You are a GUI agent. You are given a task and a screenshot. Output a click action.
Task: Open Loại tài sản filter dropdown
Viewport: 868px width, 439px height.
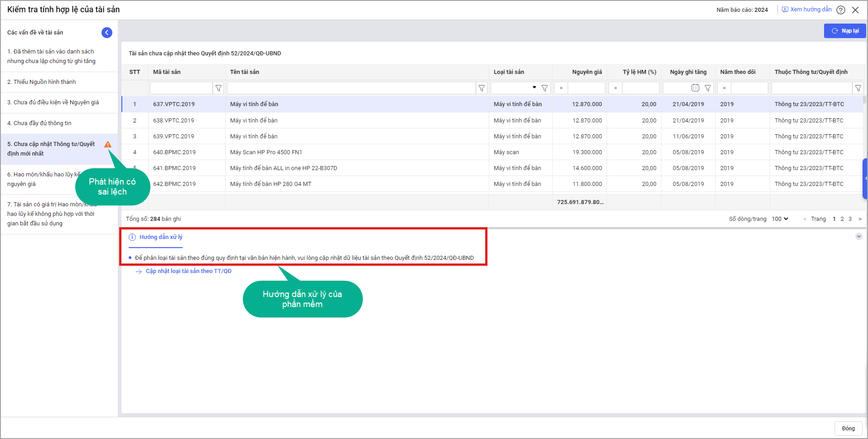coord(534,88)
